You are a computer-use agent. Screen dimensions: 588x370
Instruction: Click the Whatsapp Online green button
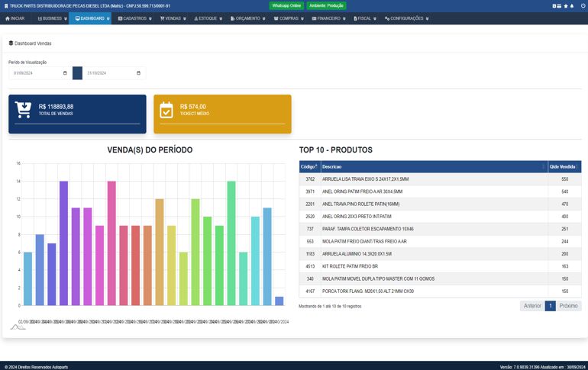click(286, 5)
